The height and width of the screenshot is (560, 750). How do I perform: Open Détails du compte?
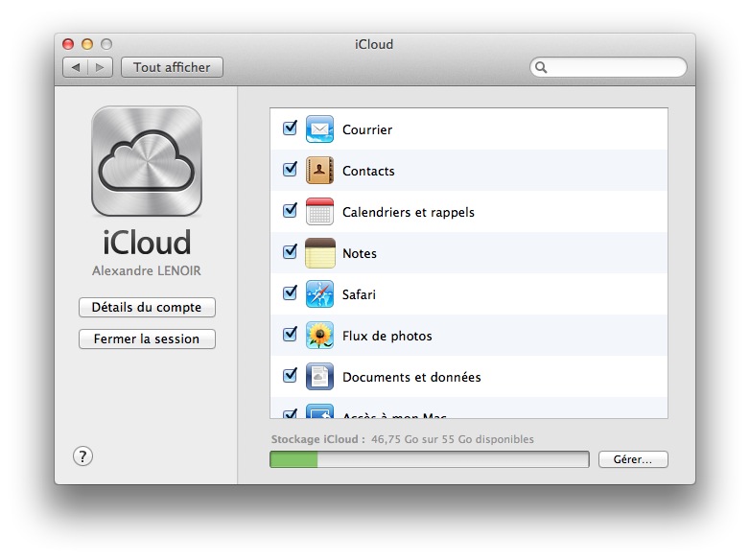[x=147, y=308]
